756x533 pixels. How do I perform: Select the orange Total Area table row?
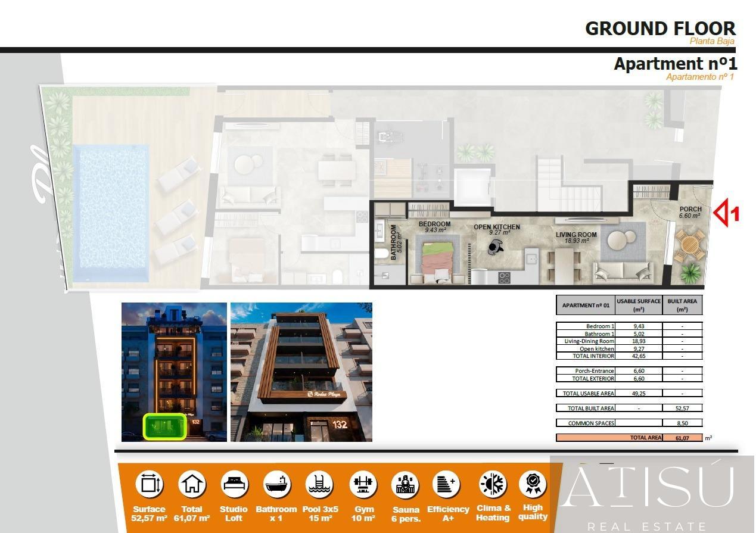629,438
